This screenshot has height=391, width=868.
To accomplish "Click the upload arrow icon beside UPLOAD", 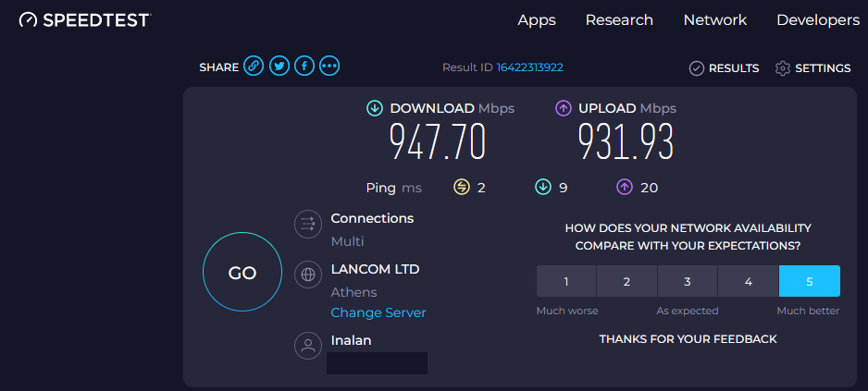I will pyautogui.click(x=564, y=108).
